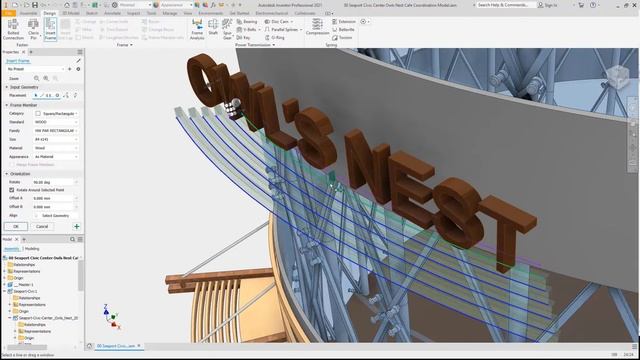Select the Spur Gear tool
Image resolution: width=640 pixels, height=360 pixels.
click(227, 29)
